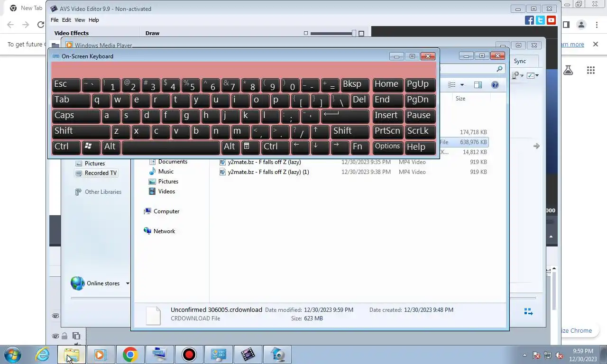Open Chrome side panel icon

[x=566, y=25]
